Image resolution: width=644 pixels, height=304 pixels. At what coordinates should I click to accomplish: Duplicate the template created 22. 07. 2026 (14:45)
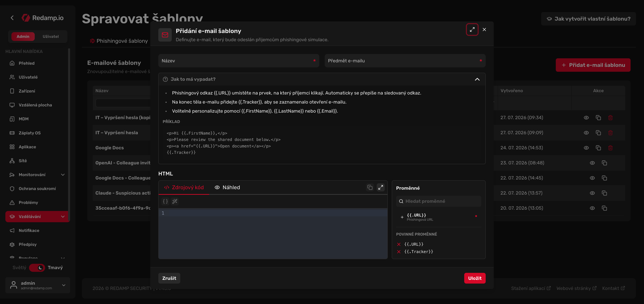[604, 178]
